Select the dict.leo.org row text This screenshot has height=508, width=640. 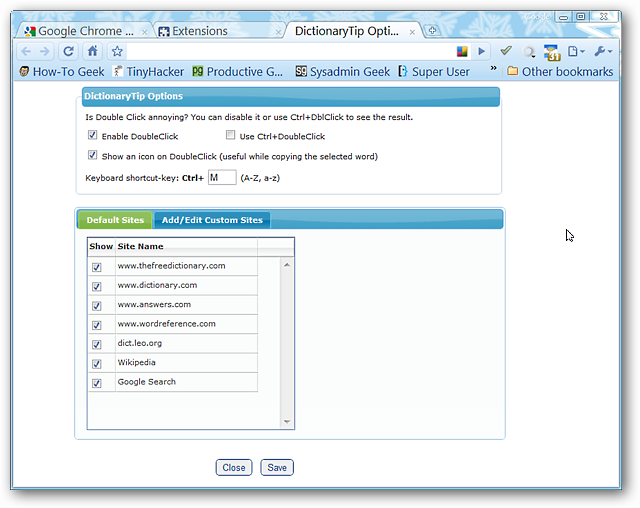tap(140, 343)
